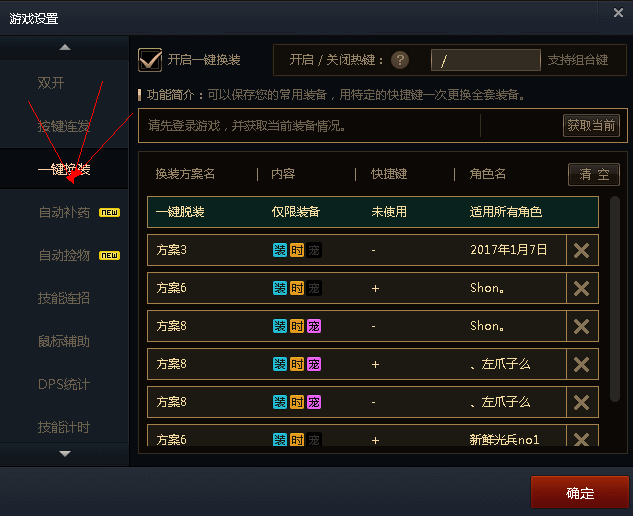Image resolution: width=633 pixels, height=516 pixels.
Task: Switch to the DPS统计 sidebar item
Action: (64, 384)
